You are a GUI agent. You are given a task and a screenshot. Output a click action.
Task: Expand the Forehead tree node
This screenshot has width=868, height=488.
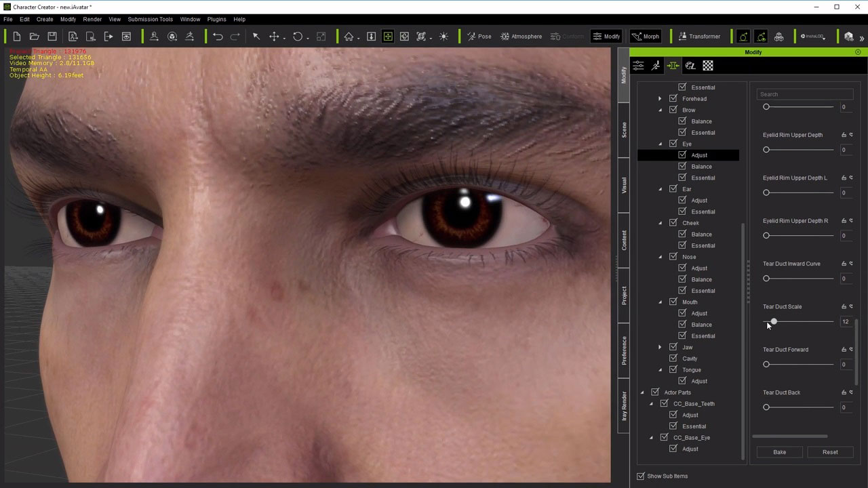[660, 99]
